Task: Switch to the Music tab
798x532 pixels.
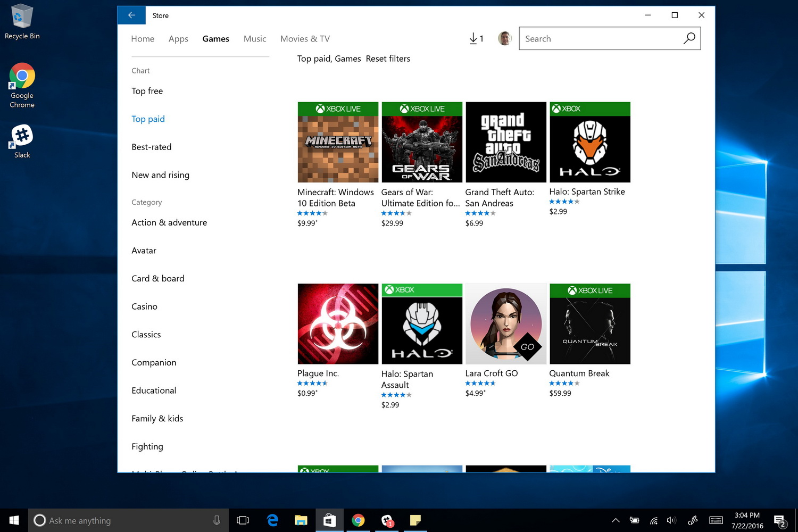Action: (x=255, y=39)
